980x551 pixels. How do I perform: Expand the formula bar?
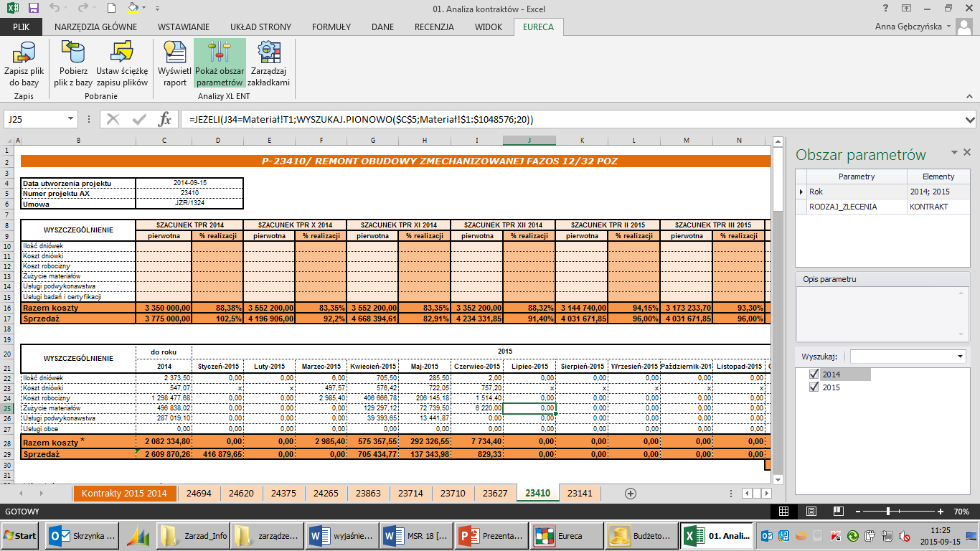970,119
